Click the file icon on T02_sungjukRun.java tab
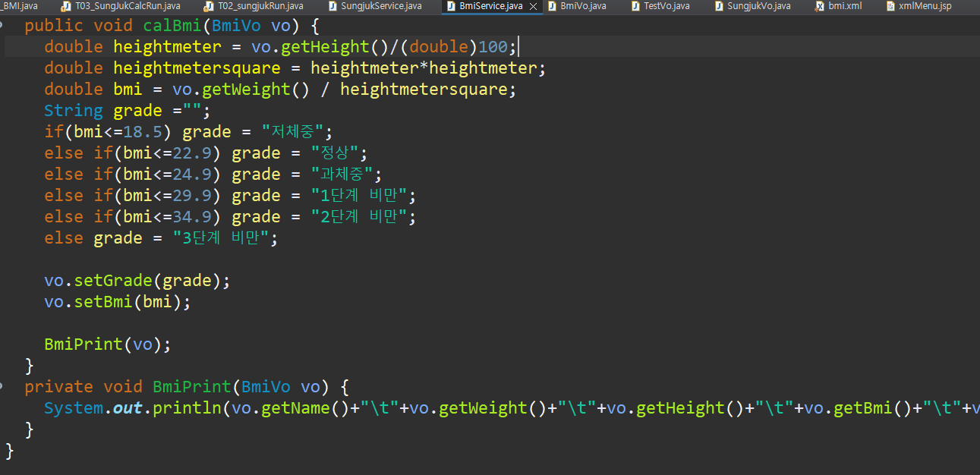 (x=209, y=6)
